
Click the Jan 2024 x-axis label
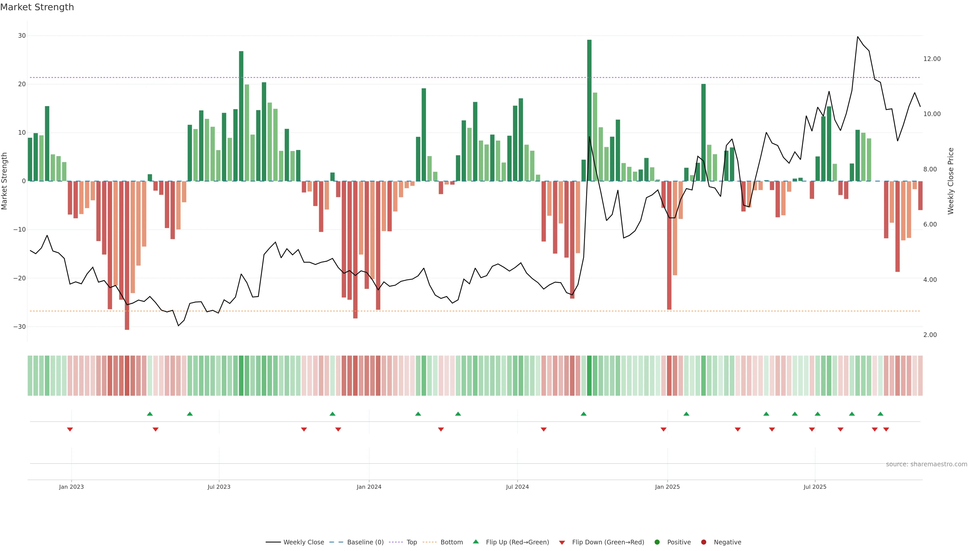pyautogui.click(x=369, y=487)
